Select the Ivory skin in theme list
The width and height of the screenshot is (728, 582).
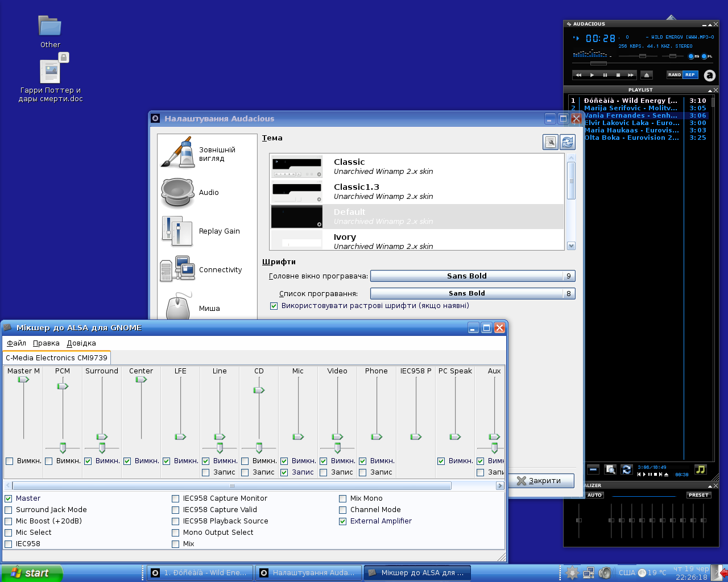point(417,241)
